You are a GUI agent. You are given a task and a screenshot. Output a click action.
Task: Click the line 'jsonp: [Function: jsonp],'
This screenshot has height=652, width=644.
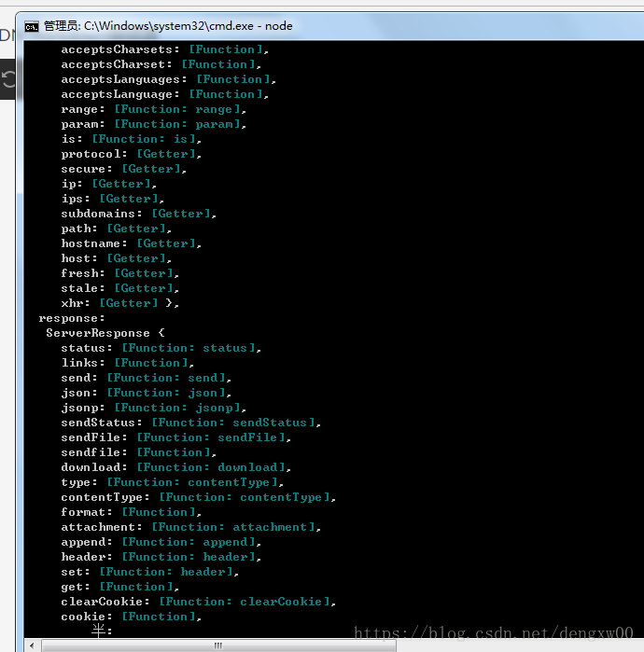coord(153,408)
